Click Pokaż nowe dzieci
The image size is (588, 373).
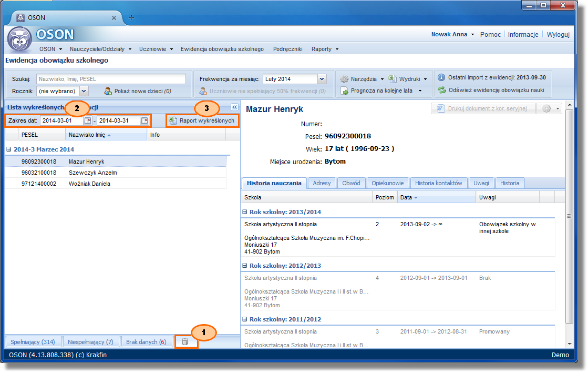tap(138, 91)
